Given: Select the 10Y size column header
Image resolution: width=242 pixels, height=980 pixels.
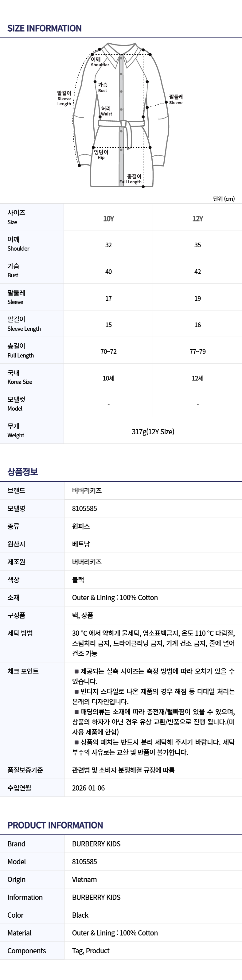Looking at the screenshot, I should click(108, 219).
